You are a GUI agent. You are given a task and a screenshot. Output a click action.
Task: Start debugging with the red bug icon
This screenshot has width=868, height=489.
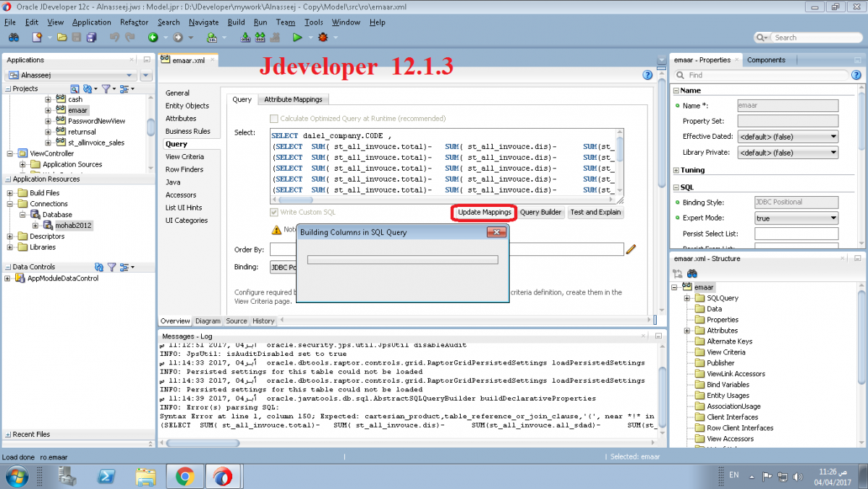323,37
